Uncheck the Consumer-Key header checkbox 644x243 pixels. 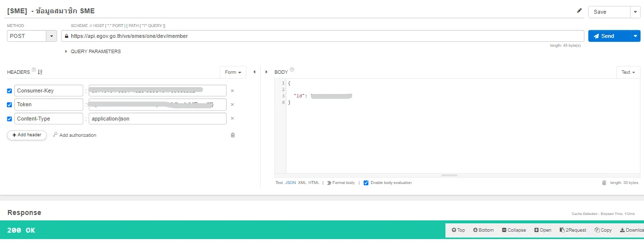9,91
